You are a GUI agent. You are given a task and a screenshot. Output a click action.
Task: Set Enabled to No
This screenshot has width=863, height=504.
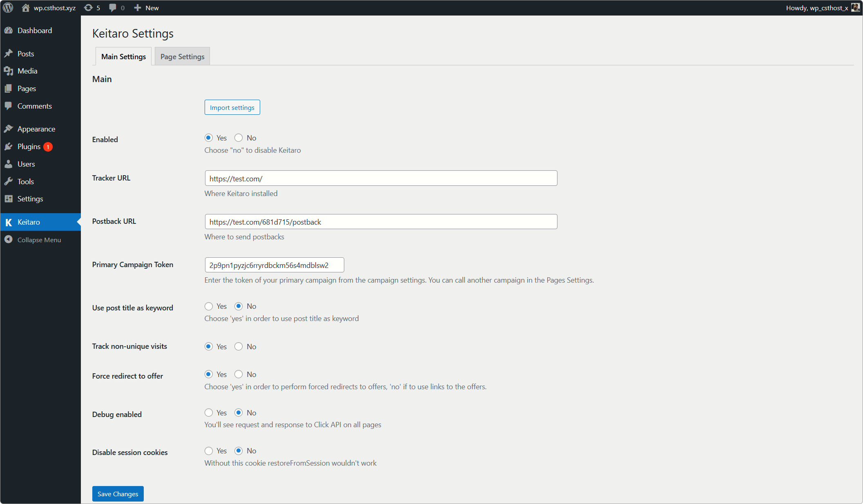pos(239,138)
